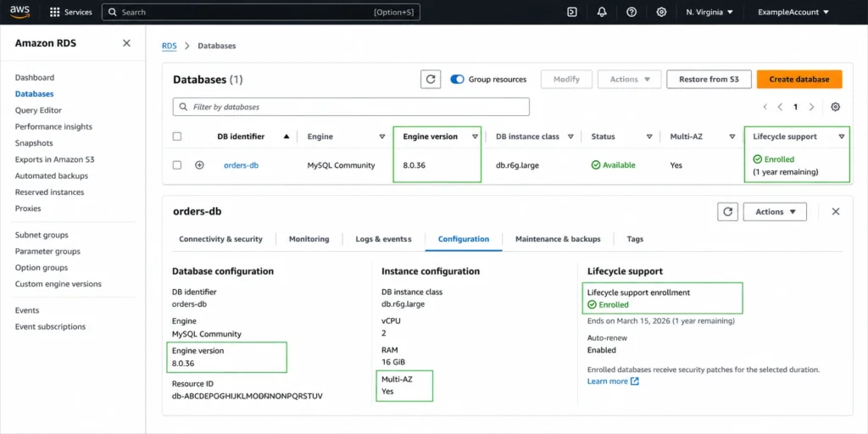868x434 pixels.
Task: Close the Amazon RDS sidebar
Action: [x=127, y=43]
